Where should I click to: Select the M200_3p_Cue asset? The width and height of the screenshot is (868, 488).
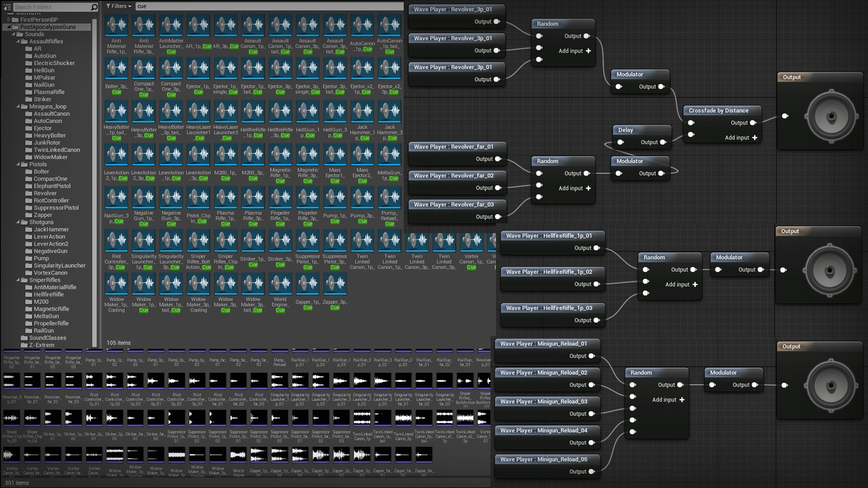pyautogui.click(x=253, y=163)
